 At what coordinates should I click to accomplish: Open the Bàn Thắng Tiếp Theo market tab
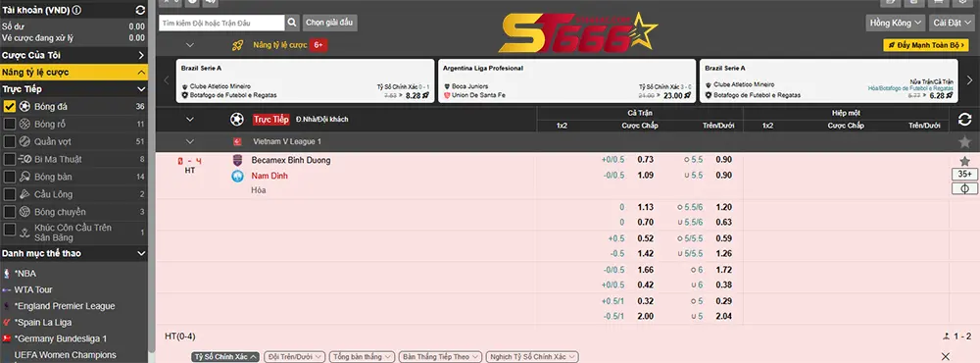[440, 357]
